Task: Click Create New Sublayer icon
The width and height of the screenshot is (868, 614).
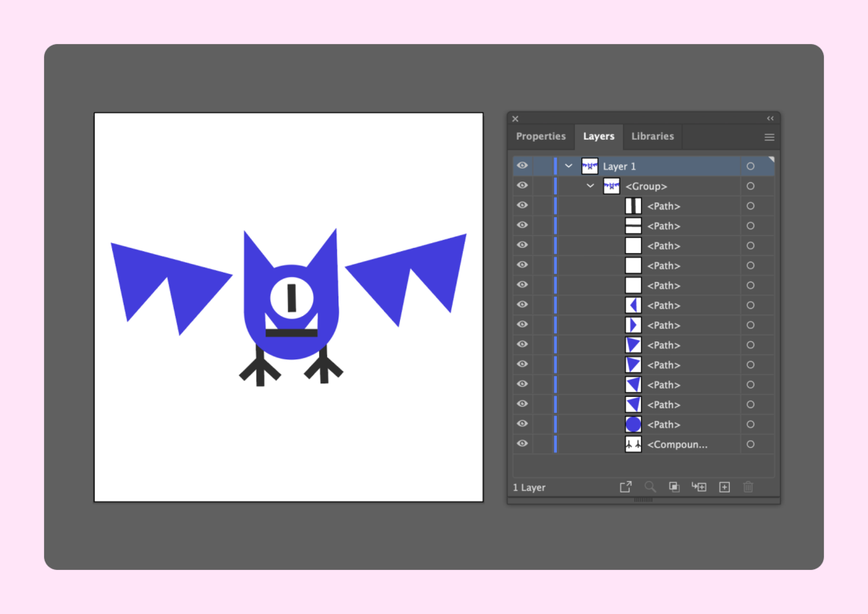Action: click(699, 487)
